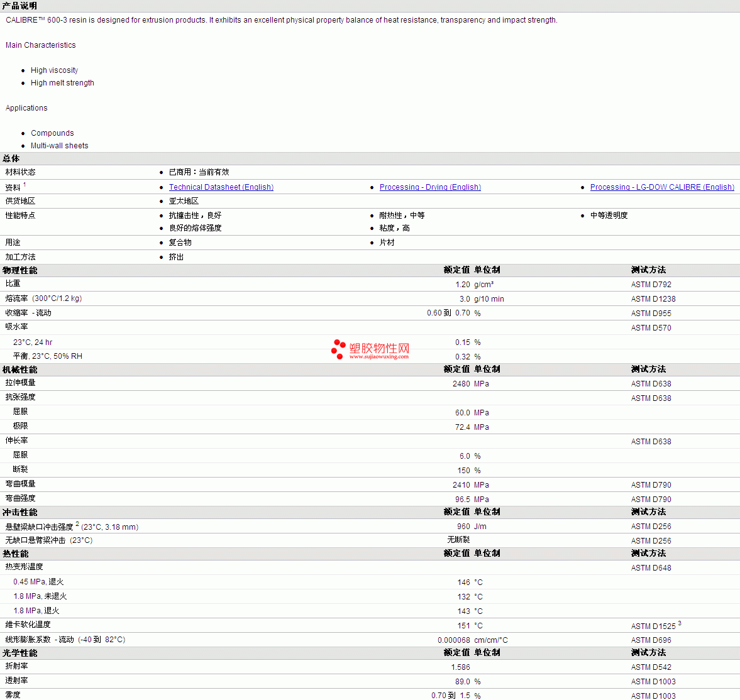Select the 150 elongation at break value
Screen dimensions: 740x700
click(463, 471)
